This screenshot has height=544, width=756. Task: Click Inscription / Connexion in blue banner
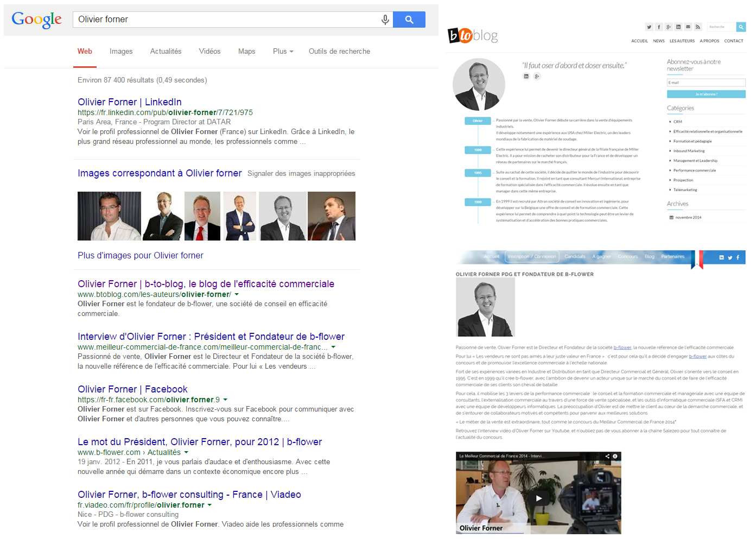coord(532,256)
